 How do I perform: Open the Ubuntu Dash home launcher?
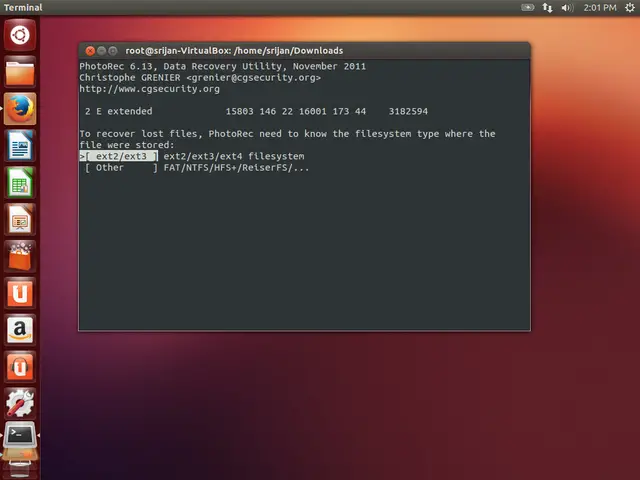point(20,35)
